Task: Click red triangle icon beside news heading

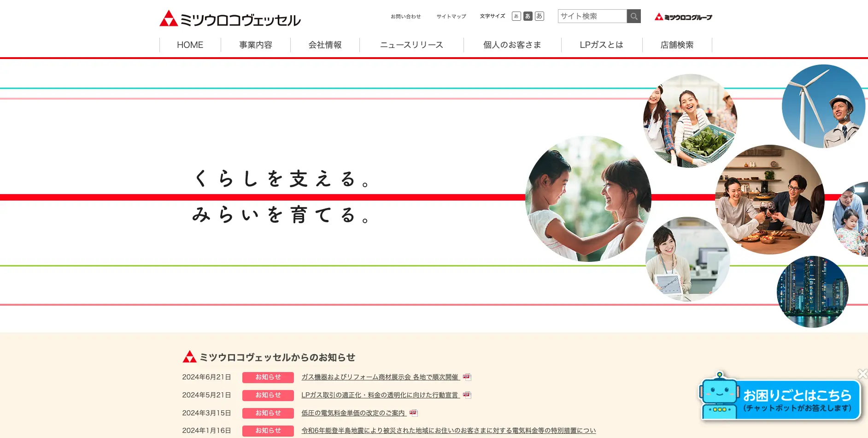Action: [189, 356]
